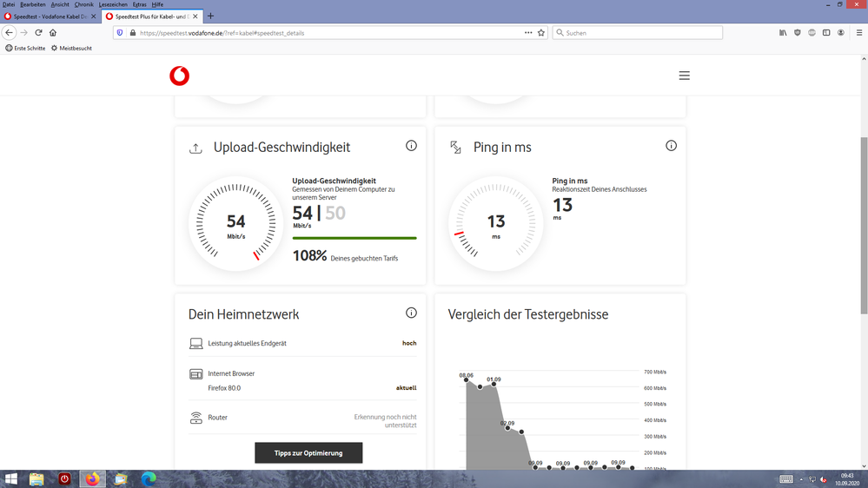Open the hamburger menu on Vodafone page
This screenshot has height=488, width=868.
coord(684,76)
